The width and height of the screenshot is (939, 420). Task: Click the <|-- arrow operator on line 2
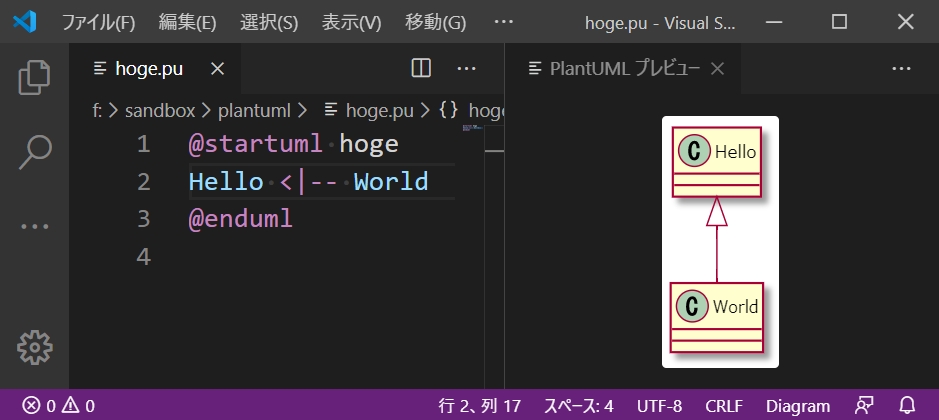(308, 182)
